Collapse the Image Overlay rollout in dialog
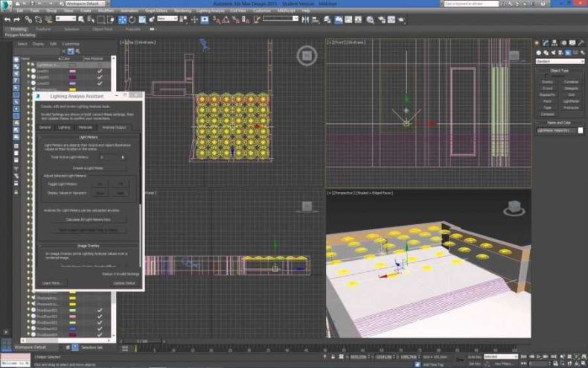588x368 pixels. [x=89, y=246]
